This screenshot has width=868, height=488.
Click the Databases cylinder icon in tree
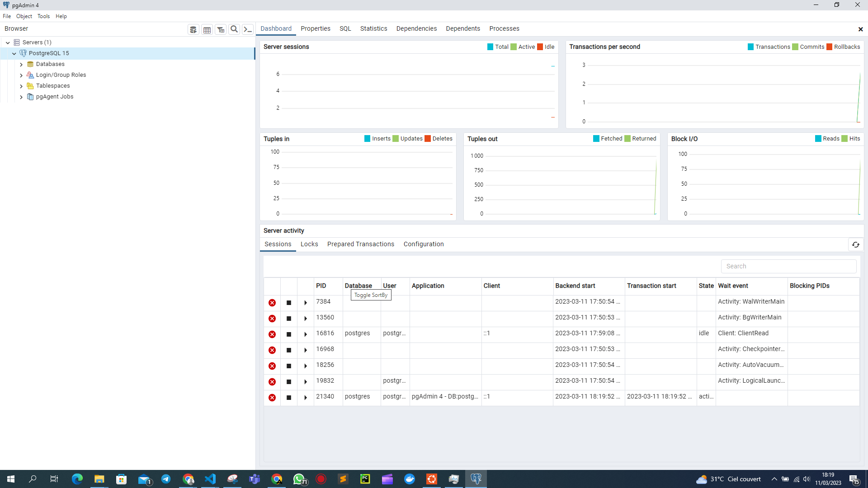(x=30, y=64)
